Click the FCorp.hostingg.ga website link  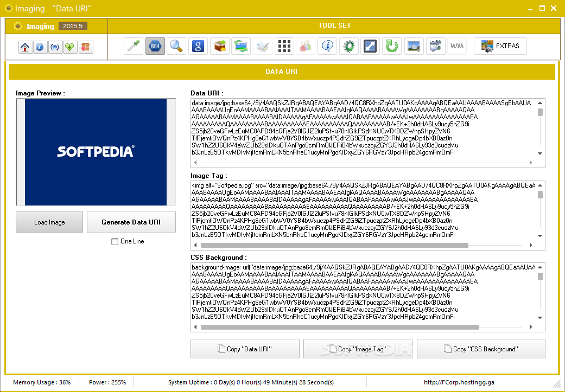459,382
